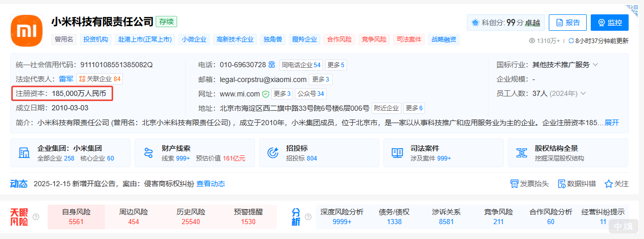Open the 合作风险 tag
The image size is (644, 239).
click(x=339, y=39)
